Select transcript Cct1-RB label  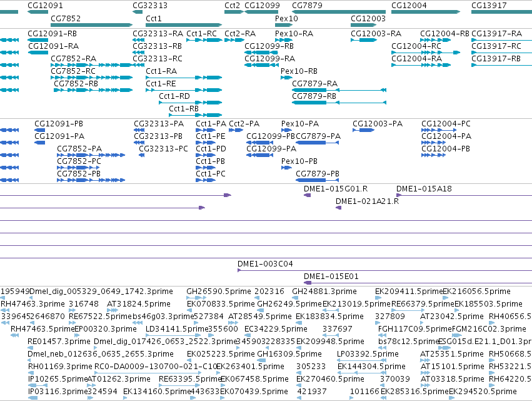point(184,109)
